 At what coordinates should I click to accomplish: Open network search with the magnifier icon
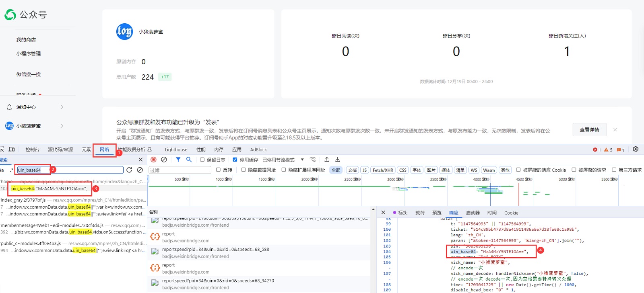click(189, 160)
